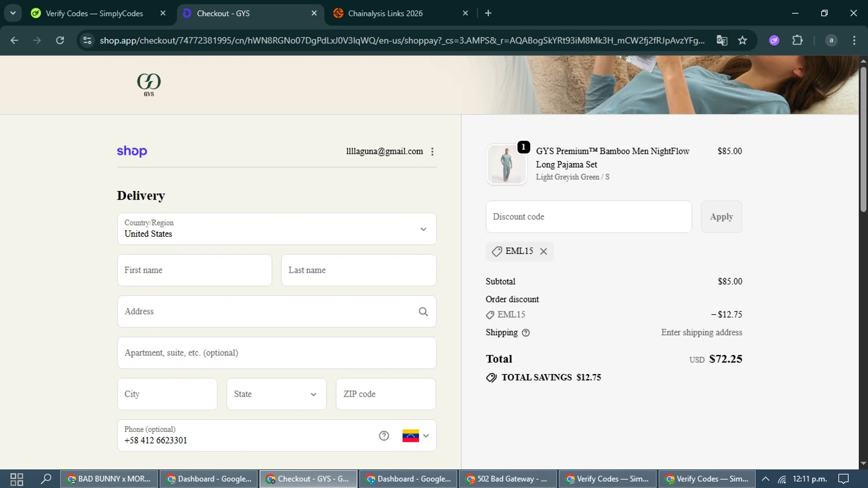This screenshot has width=868, height=488.
Task: Click the browser forward arrow
Action: tap(37, 41)
